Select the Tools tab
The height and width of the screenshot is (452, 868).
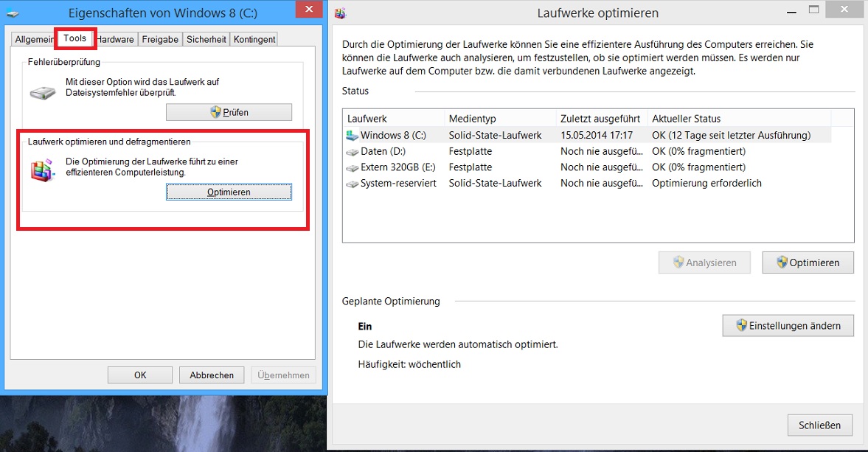point(74,38)
